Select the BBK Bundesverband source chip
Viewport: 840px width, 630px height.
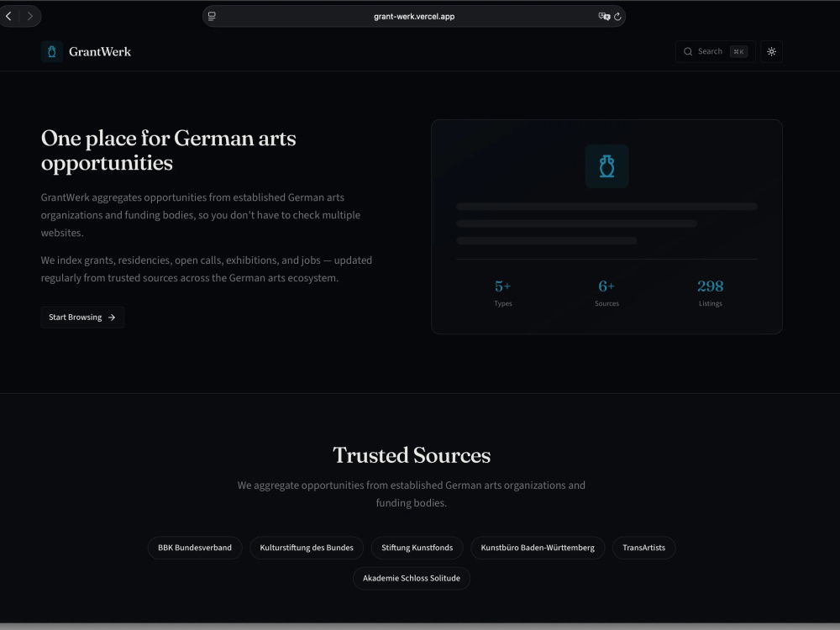click(195, 548)
